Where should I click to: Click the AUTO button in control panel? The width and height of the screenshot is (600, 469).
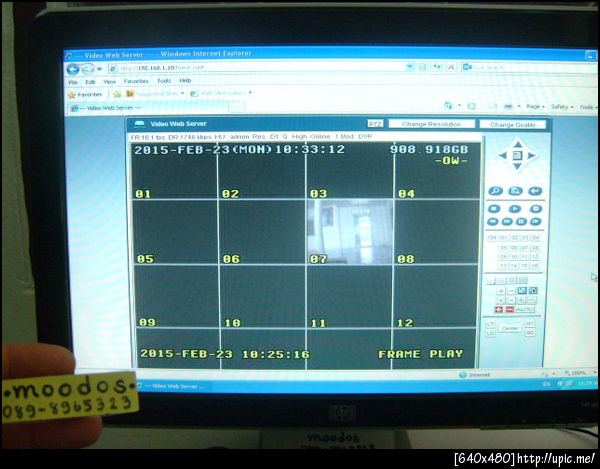pyautogui.click(x=524, y=309)
